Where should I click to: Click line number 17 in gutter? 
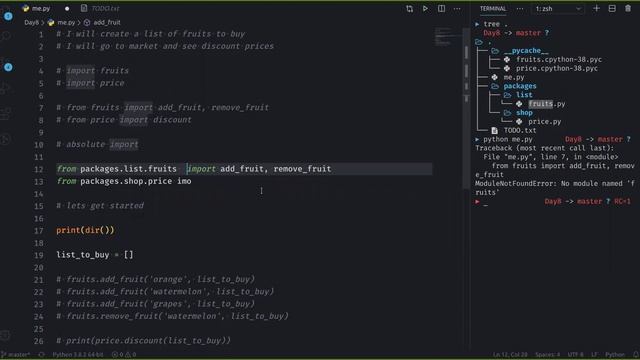[38, 231]
